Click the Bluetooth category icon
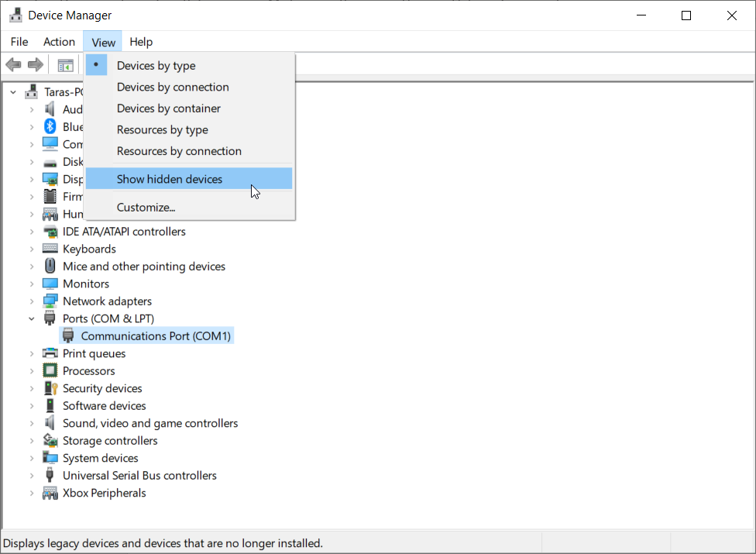The width and height of the screenshot is (756, 554). 50,127
